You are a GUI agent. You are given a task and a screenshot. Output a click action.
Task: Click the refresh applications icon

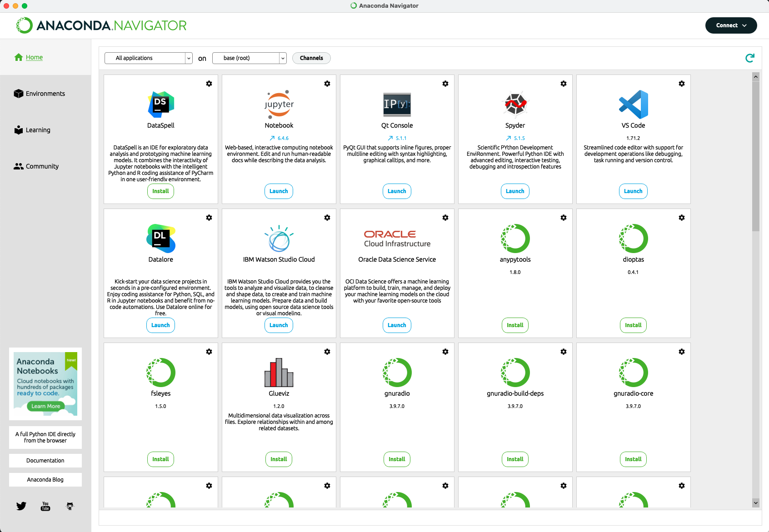click(750, 58)
